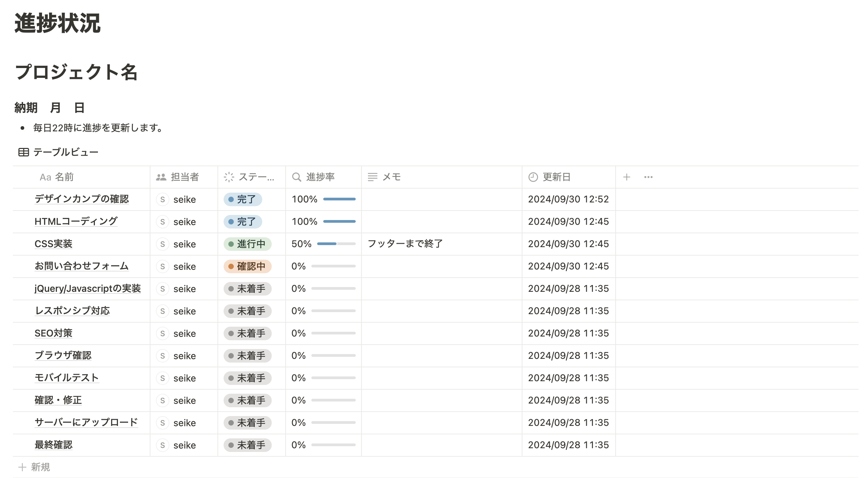
Task: Open the SEO対策 page
Action: (54, 333)
